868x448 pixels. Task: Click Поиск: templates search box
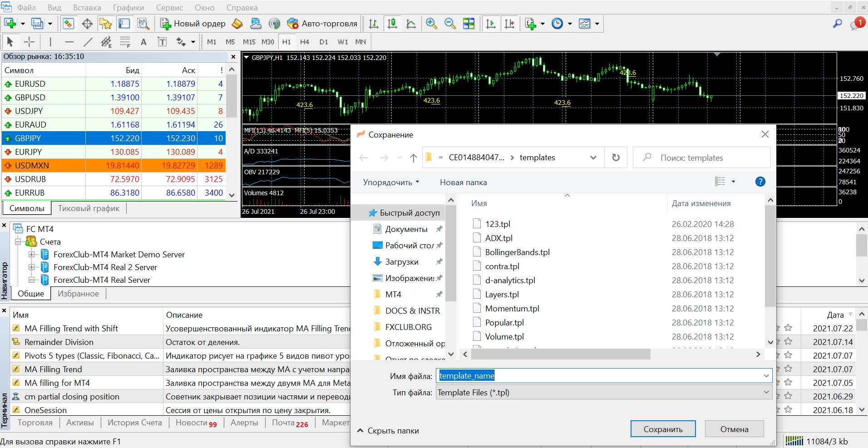[701, 158]
